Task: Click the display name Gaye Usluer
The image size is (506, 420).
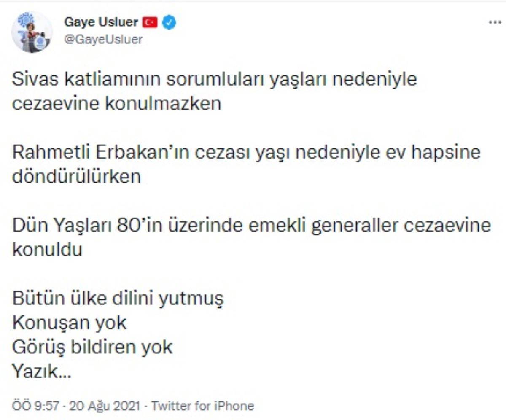Action: pyautogui.click(x=101, y=22)
